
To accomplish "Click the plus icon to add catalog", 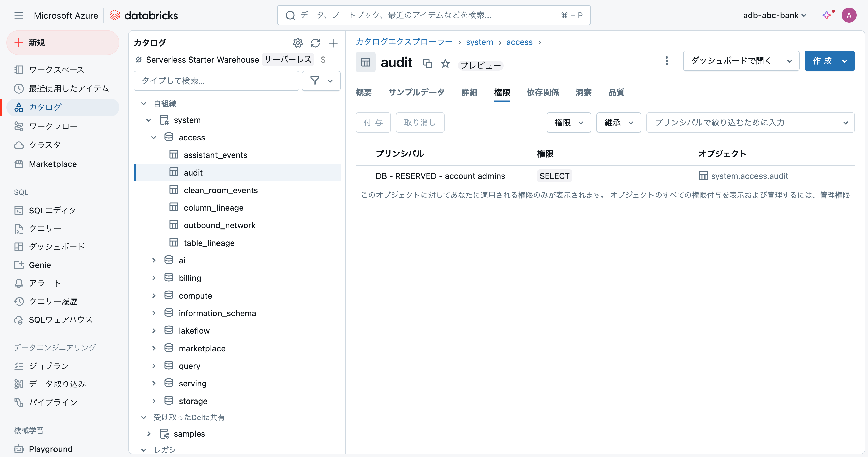I will (333, 43).
